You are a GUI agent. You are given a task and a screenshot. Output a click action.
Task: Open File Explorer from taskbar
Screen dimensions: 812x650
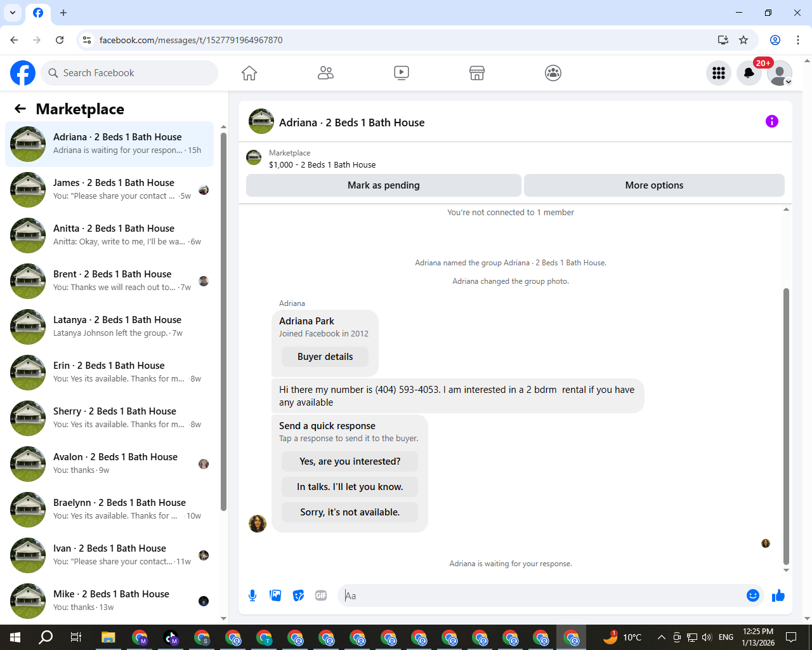pyautogui.click(x=108, y=637)
